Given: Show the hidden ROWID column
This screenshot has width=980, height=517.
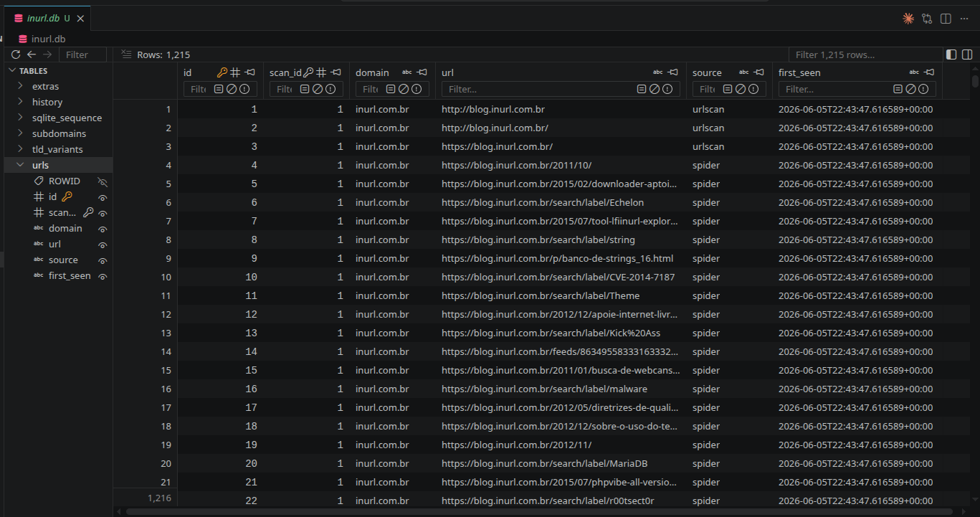Looking at the screenshot, I should pyautogui.click(x=103, y=181).
